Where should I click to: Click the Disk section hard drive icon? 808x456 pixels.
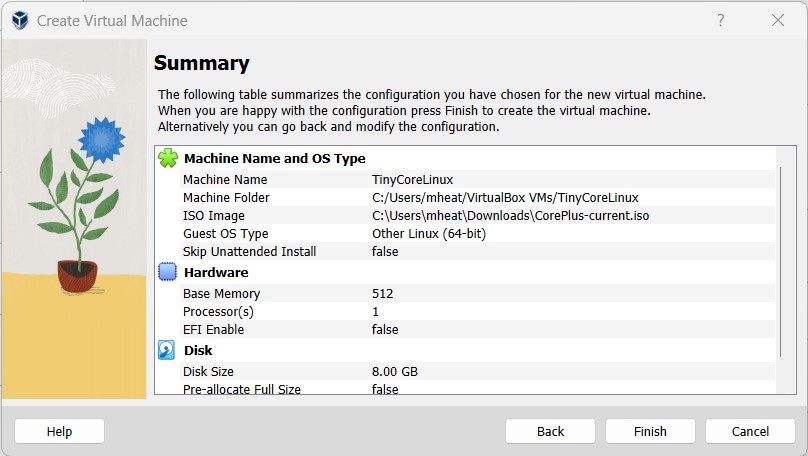[166, 350]
